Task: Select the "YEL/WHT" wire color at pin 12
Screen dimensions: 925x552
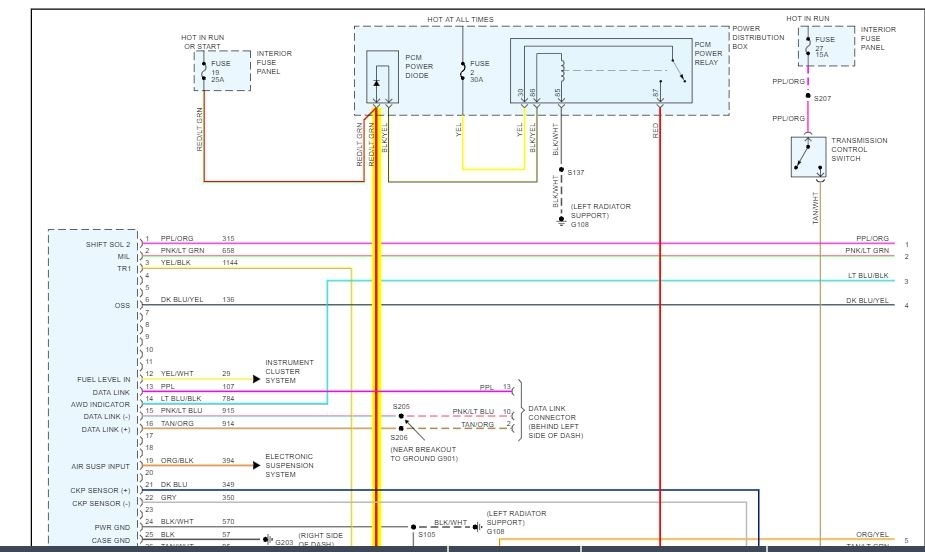Action: pos(177,373)
